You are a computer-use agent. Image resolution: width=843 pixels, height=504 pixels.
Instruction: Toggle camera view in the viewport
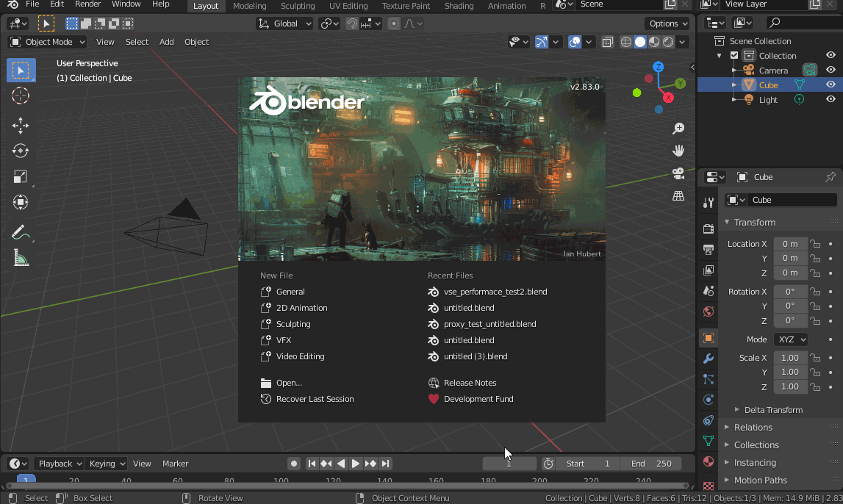(x=678, y=173)
